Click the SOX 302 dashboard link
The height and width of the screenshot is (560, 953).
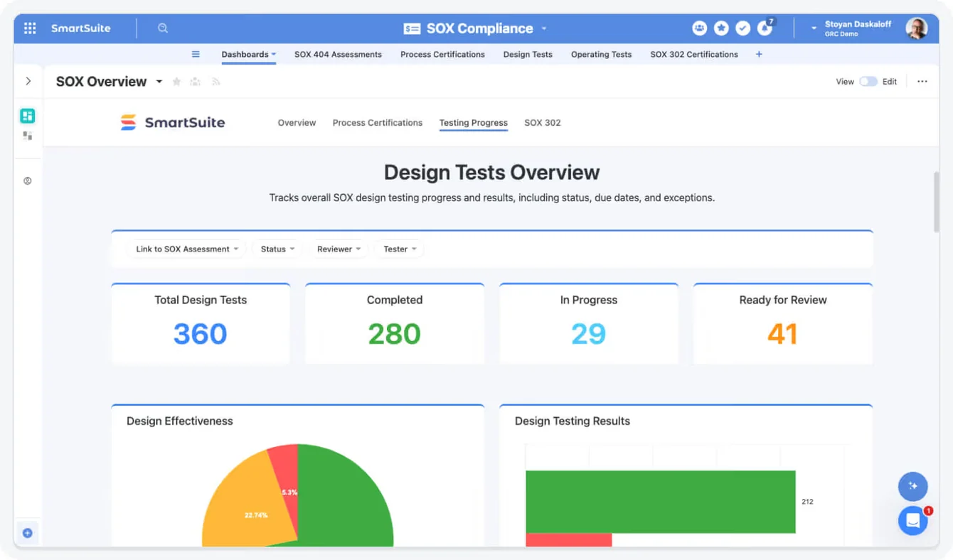(x=543, y=123)
